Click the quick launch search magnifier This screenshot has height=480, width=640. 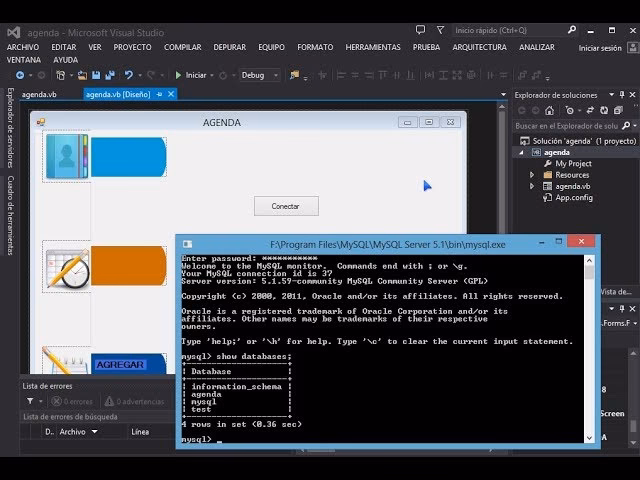click(x=571, y=30)
